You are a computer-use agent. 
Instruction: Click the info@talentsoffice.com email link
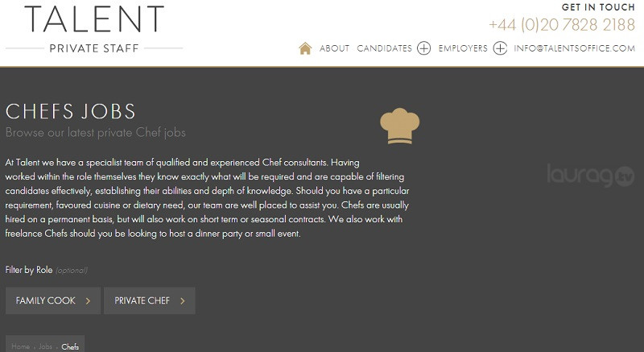pos(575,48)
